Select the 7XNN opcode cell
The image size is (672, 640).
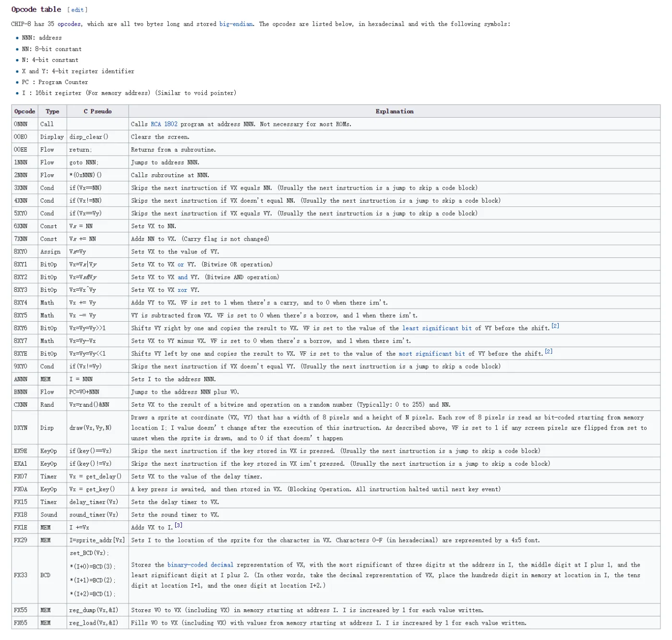coord(25,239)
